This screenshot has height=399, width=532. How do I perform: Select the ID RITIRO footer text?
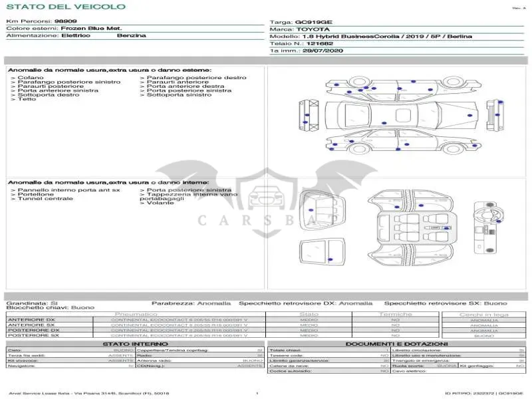point(484,394)
